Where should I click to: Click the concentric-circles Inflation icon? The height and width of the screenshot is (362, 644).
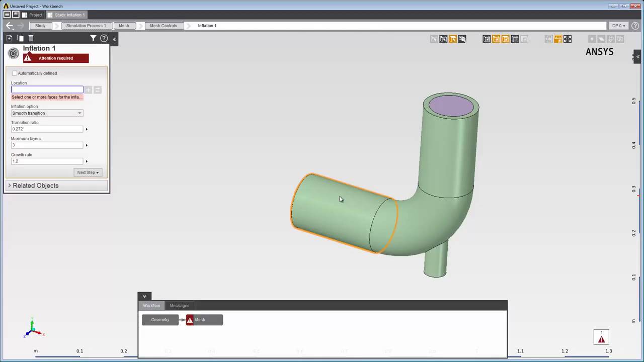(14, 53)
